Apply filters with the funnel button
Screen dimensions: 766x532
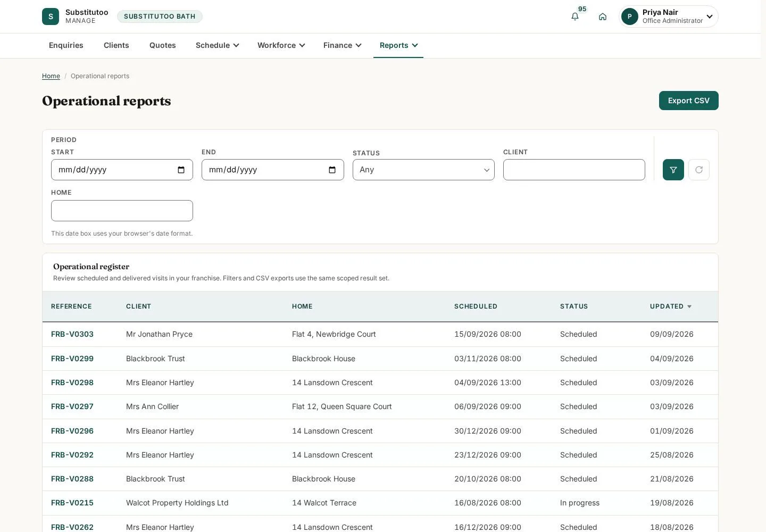click(x=673, y=170)
